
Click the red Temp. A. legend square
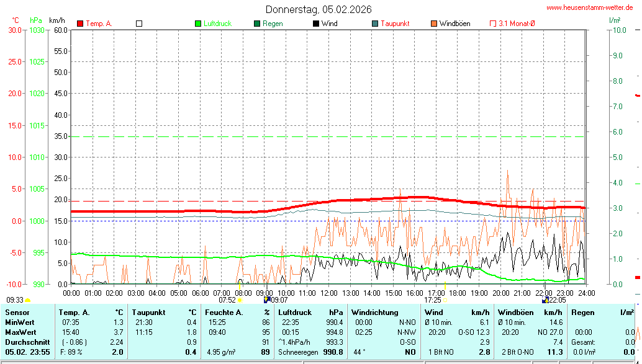(x=80, y=24)
